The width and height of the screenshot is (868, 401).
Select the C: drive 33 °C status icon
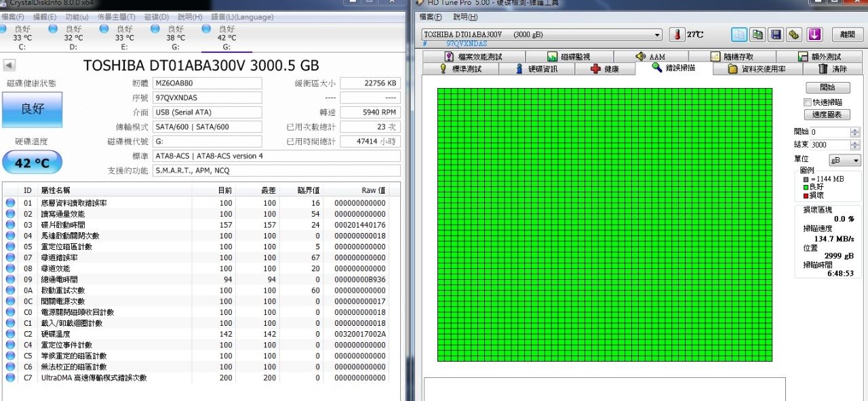pos(3,29)
